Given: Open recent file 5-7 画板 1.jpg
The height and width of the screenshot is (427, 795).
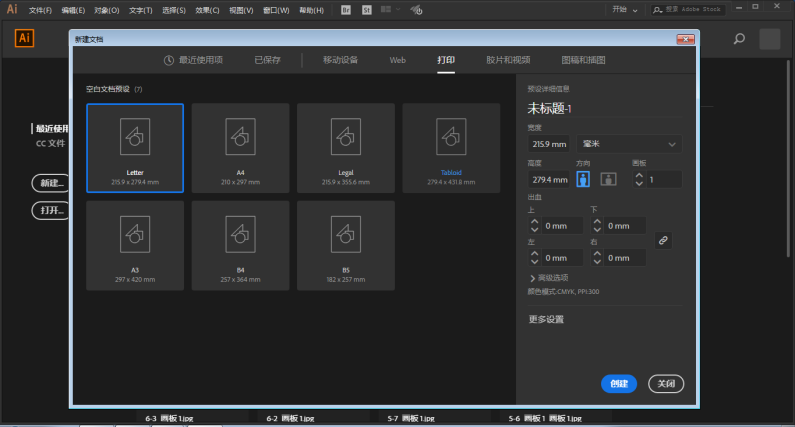Looking at the screenshot, I should click(411, 418).
